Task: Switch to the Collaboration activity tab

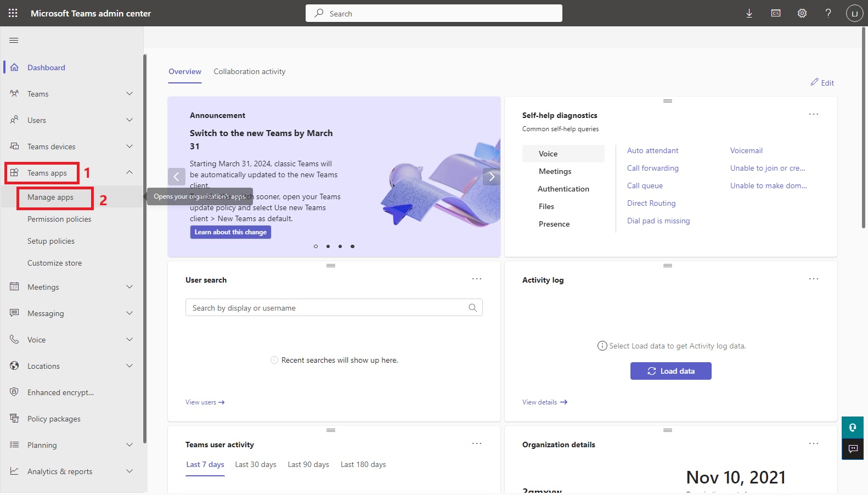Action: pos(249,72)
